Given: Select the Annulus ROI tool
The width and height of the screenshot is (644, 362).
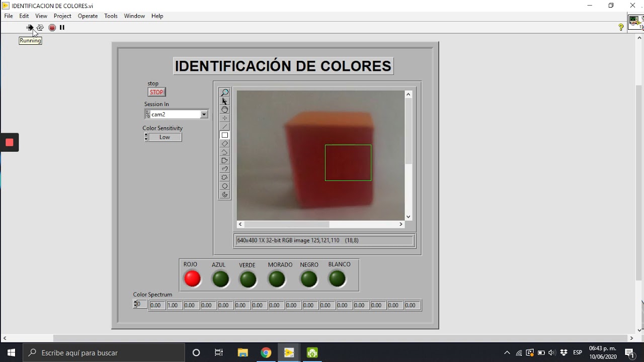Looking at the screenshot, I should (x=225, y=195).
